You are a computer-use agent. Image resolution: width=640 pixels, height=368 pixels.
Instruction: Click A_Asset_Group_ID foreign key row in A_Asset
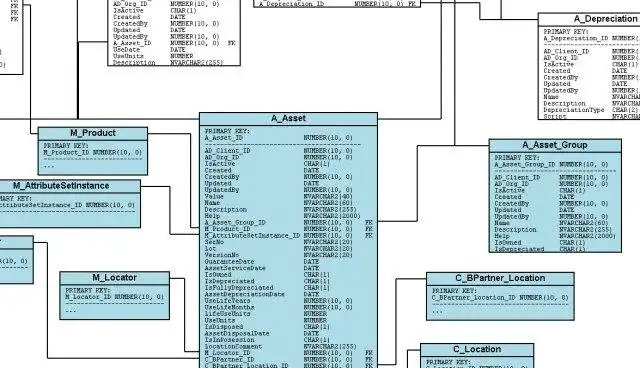coord(289,223)
